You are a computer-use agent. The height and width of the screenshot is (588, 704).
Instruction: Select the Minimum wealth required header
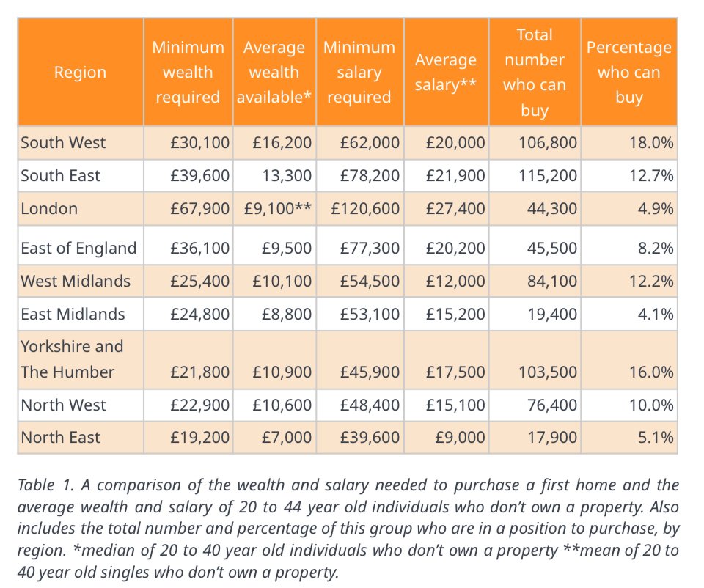[x=188, y=73]
